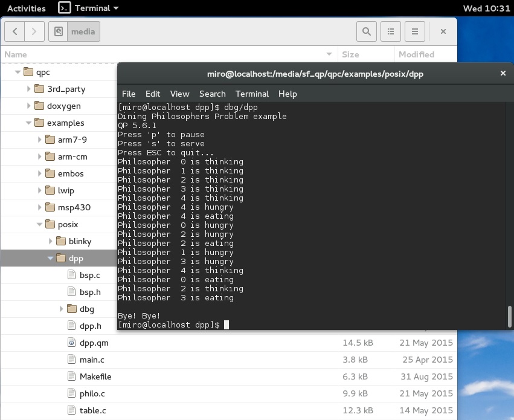Image resolution: width=514 pixels, height=420 pixels.
Task: Sort files by the Name column
Action: pos(16,54)
